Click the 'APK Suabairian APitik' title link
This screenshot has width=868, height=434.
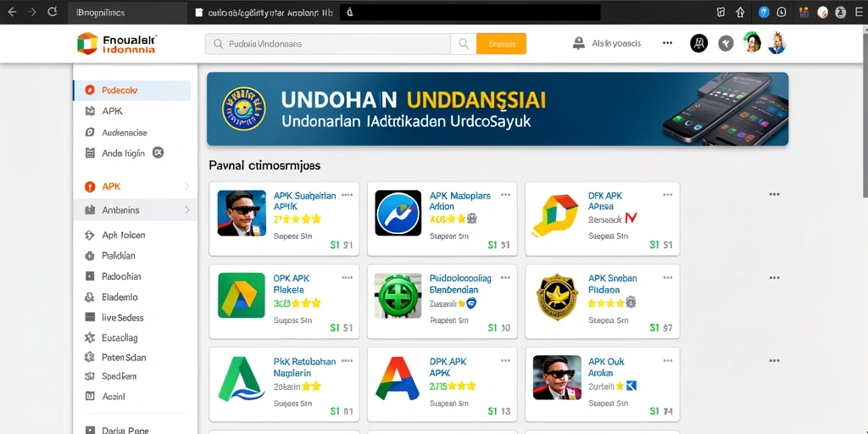click(304, 201)
